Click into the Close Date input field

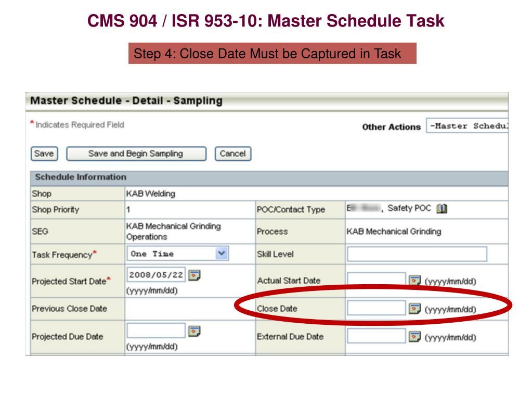coord(377,308)
